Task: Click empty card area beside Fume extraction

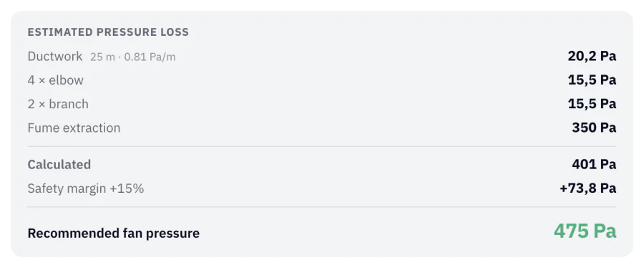Action: click(345, 128)
